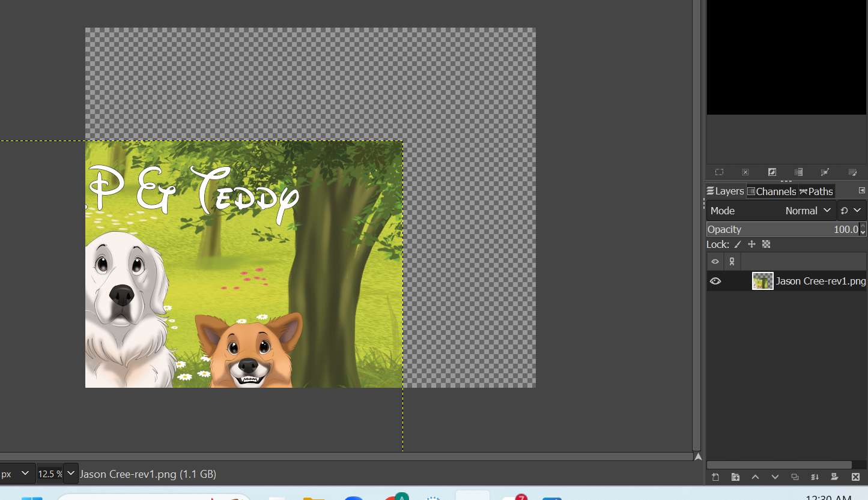Duplicate the selected layer
Viewport: 868px width, 500px height.
795,477
